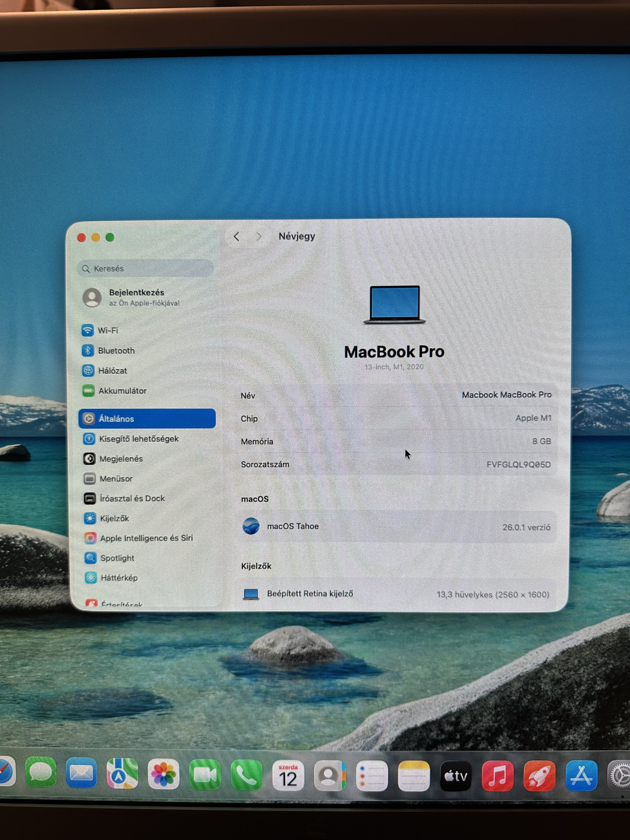
Task: Go back with the left chevron
Action: (x=237, y=237)
